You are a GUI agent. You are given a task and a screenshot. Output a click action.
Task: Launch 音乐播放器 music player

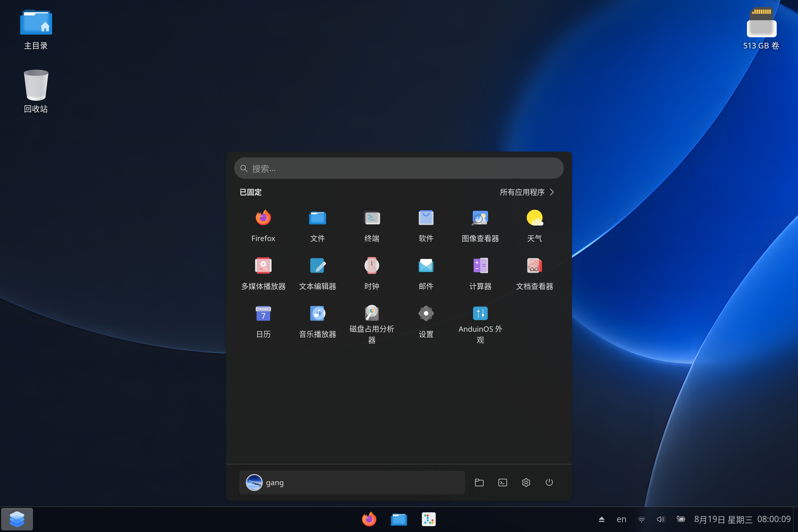[318, 322]
